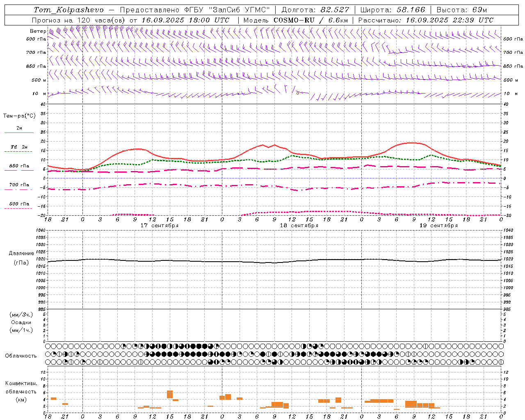Click the Долгота: 82.527 value
The image size is (525, 420).
pyautogui.click(x=315, y=10)
